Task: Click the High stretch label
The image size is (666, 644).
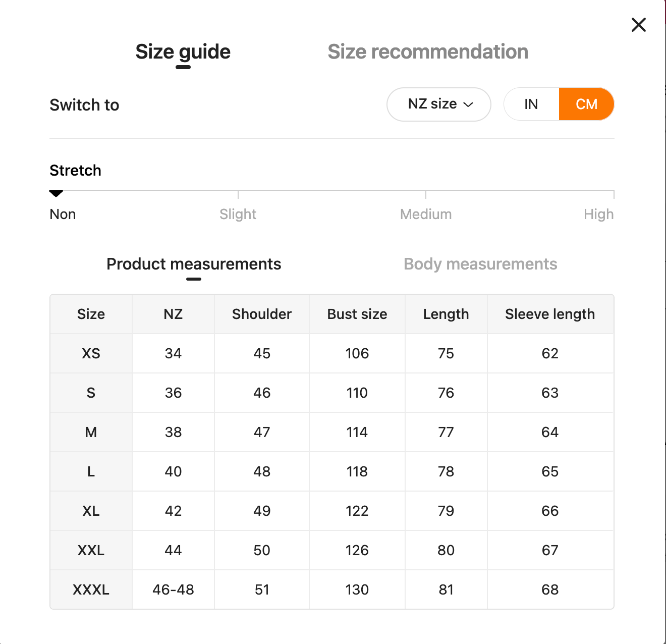Action: coord(598,214)
